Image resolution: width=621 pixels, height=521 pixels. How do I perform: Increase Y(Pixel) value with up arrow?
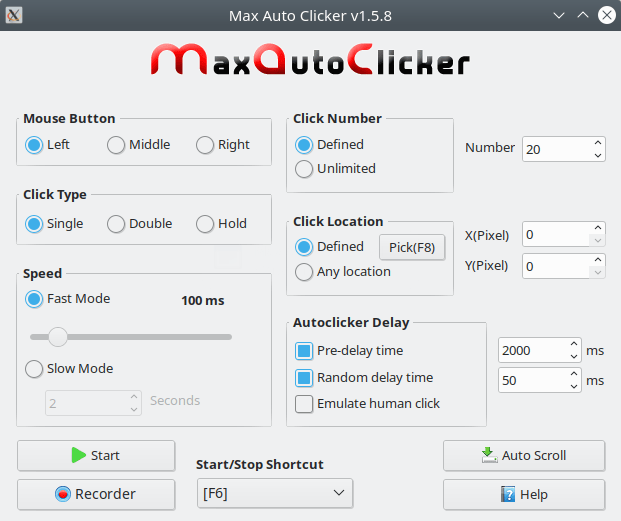tap(598, 260)
